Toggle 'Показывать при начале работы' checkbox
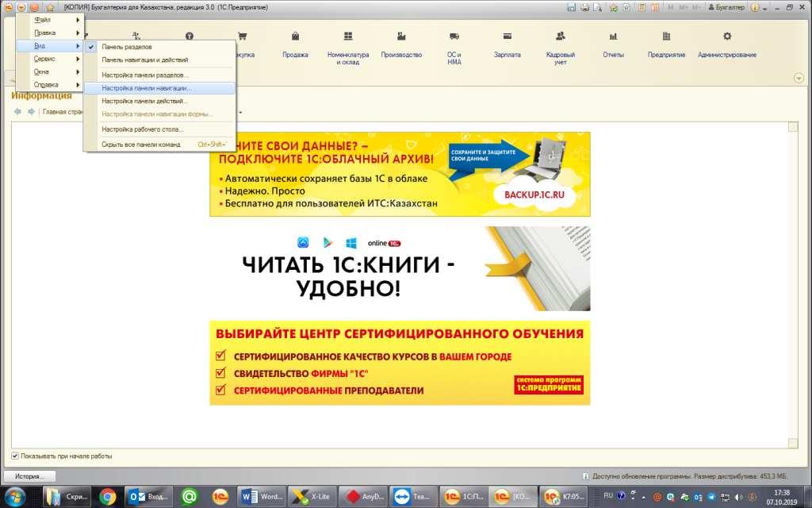Viewport: 812px width, 508px height. point(15,456)
